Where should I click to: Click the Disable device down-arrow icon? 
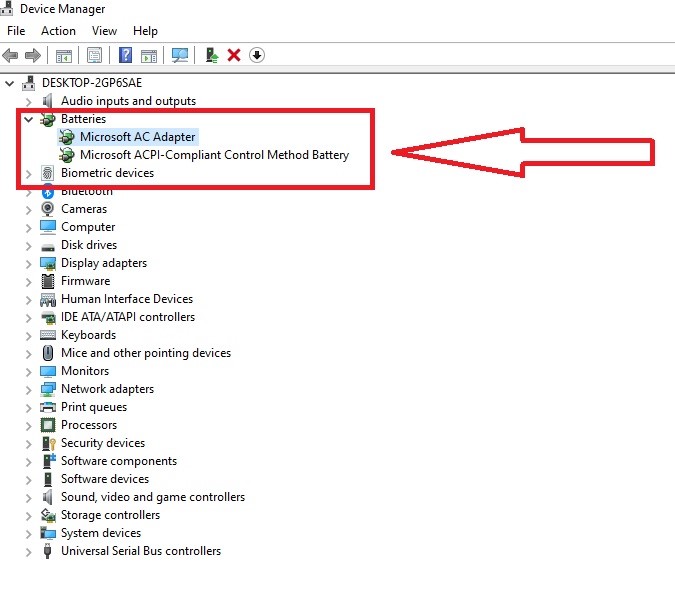click(x=257, y=55)
